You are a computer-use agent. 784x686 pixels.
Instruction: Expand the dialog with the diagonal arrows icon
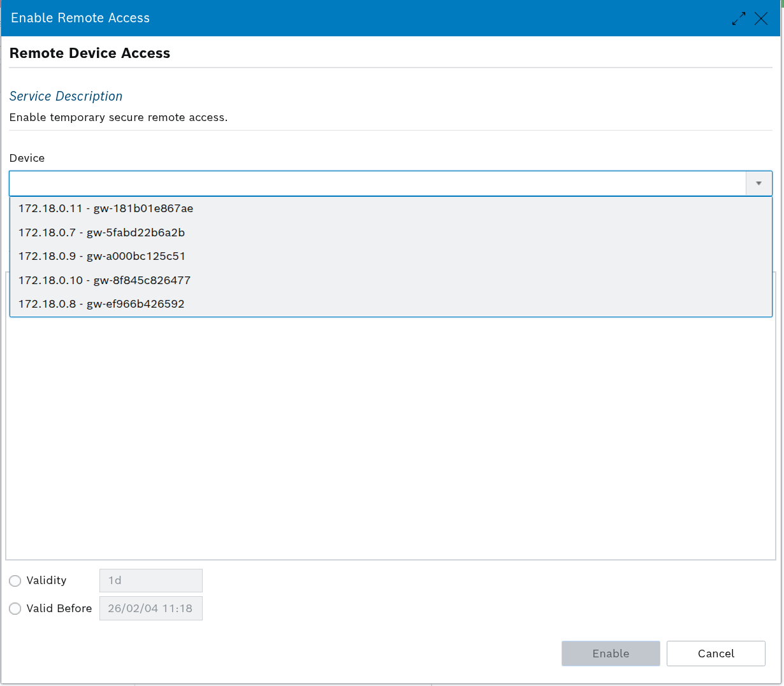point(739,18)
